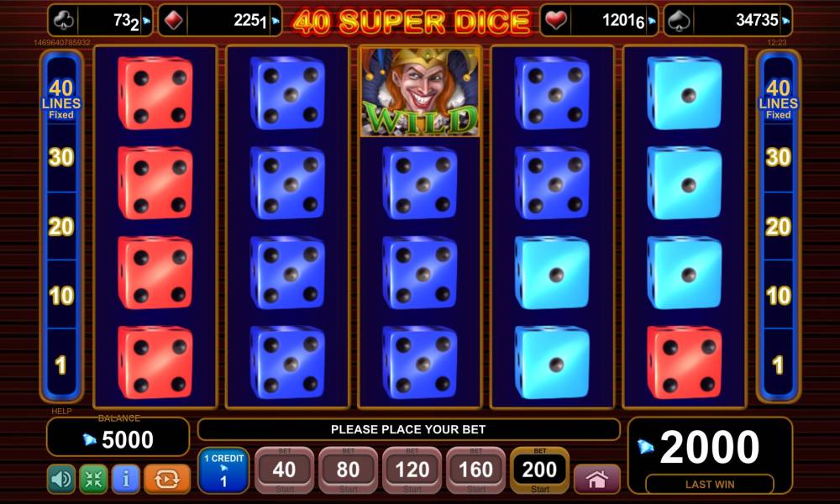Select the clubs jackpot icon
The height and width of the screenshot is (504, 840).
[x=64, y=21]
